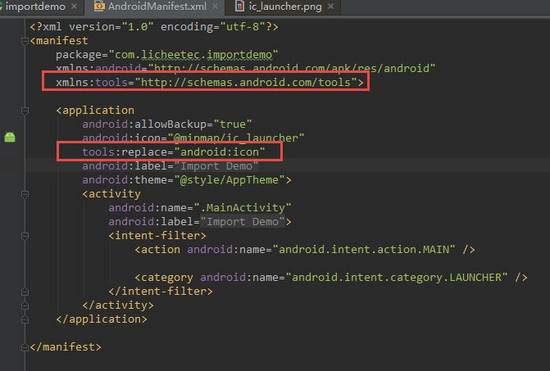
Task: Click the xmlns:android schema URL line
Action: [x=246, y=68]
